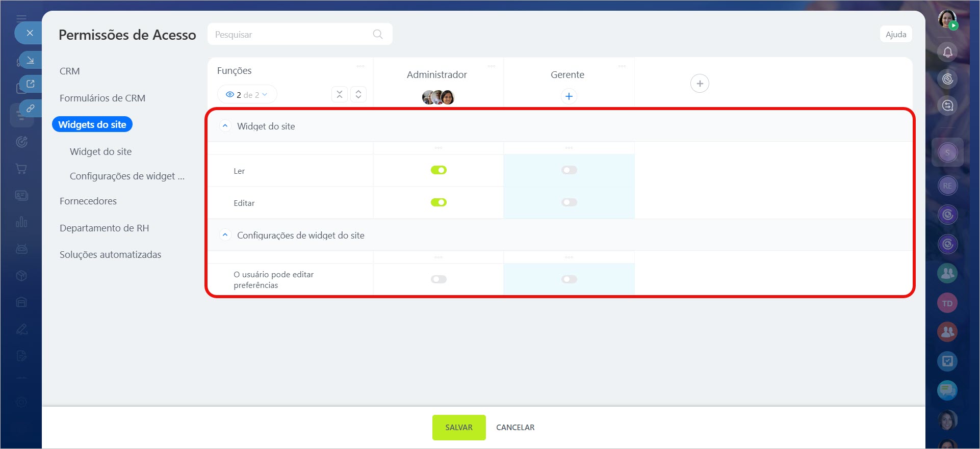Collapse Configurações de widget do site section

pos(225,235)
